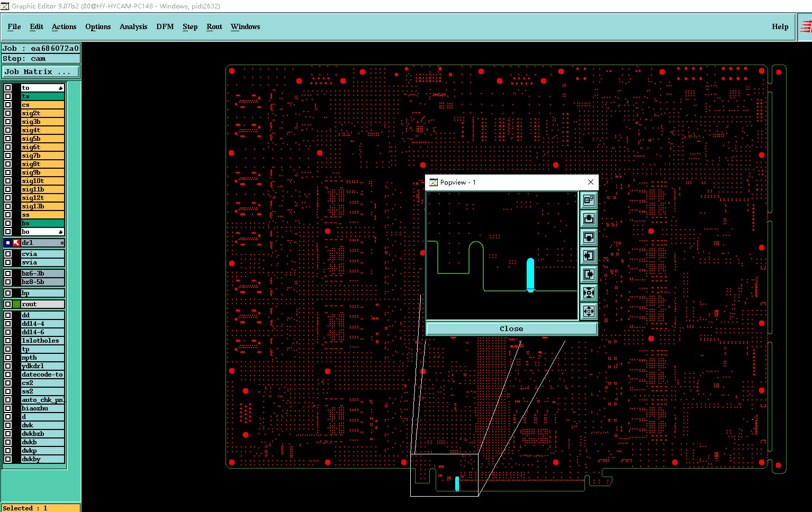
Task: Click the pan right icon in Popview
Action: tap(589, 275)
